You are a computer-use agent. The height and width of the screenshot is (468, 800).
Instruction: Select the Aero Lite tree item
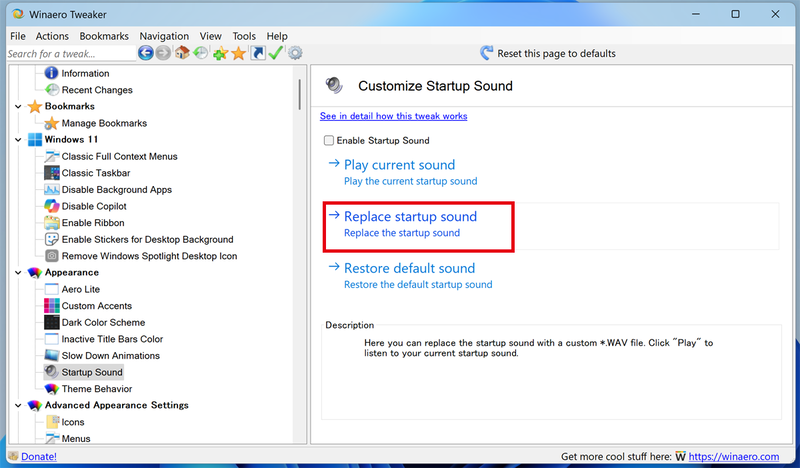pyautogui.click(x=81, y=289)
